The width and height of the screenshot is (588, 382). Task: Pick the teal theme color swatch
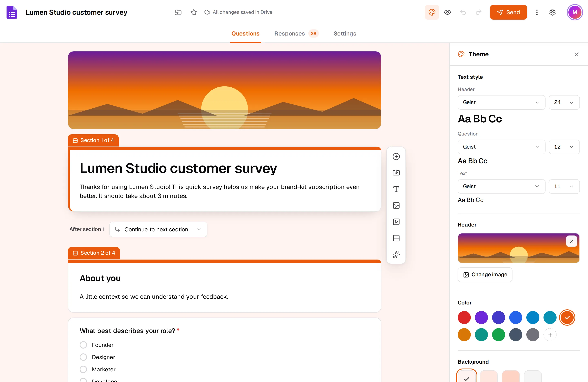point(481,335)
